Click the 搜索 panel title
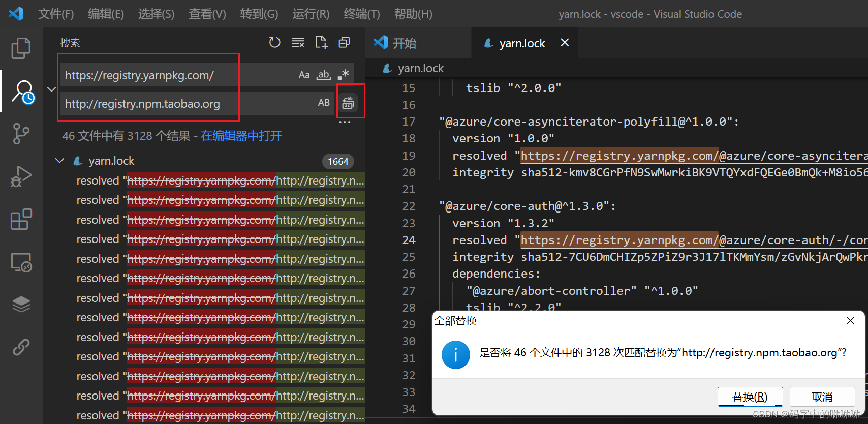This screenshot has width=868, height=424. click(x=70, y=43)
